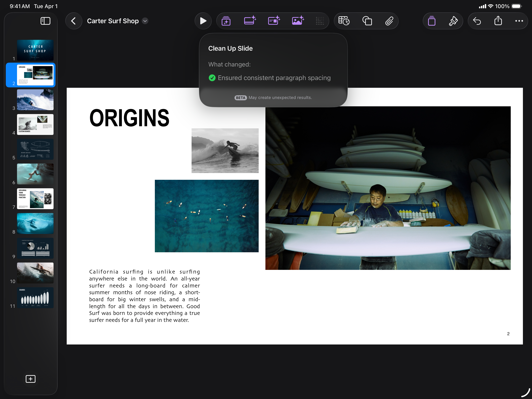Insert a shape
532x399 pixels.
(367, 21)
